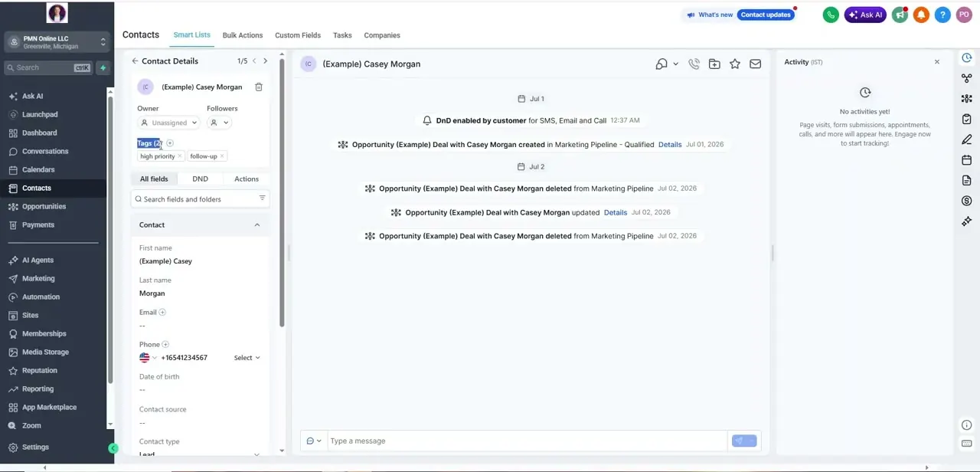Start a call with the phone icon in conversation header
Image resolution: width=980 pixels, height=472 pixels.
[694, 64]
